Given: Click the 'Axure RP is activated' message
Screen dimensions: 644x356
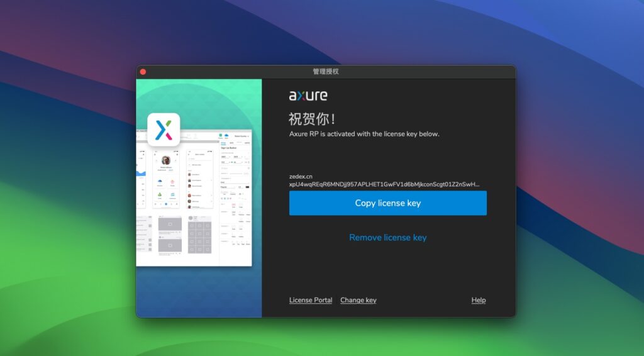Looking at the screenshot, I should [x=364, y=134].
